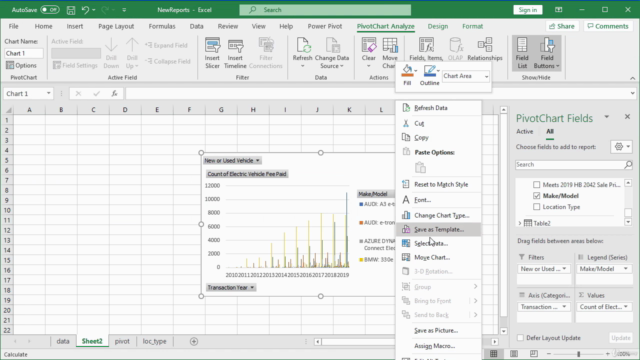Insert a Slicer from the ribbon
640x360 pixels.
pos(212,53)
